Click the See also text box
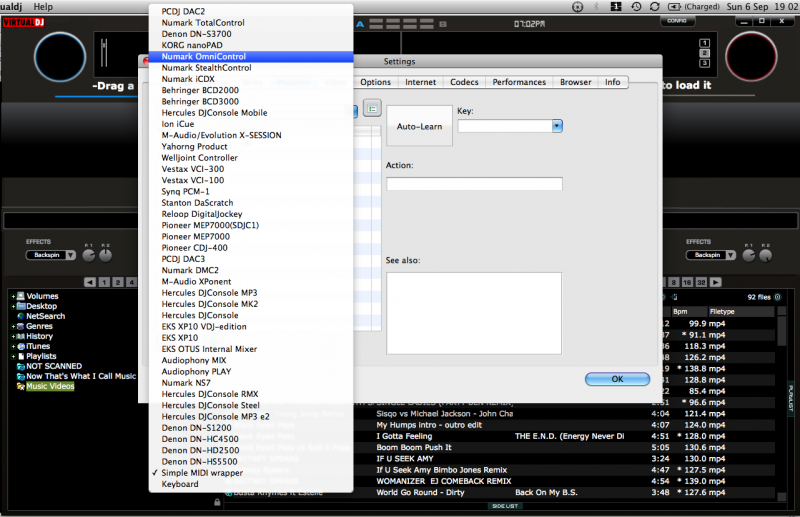This screenshot has width=800, height=517. (x=474, y=313)
